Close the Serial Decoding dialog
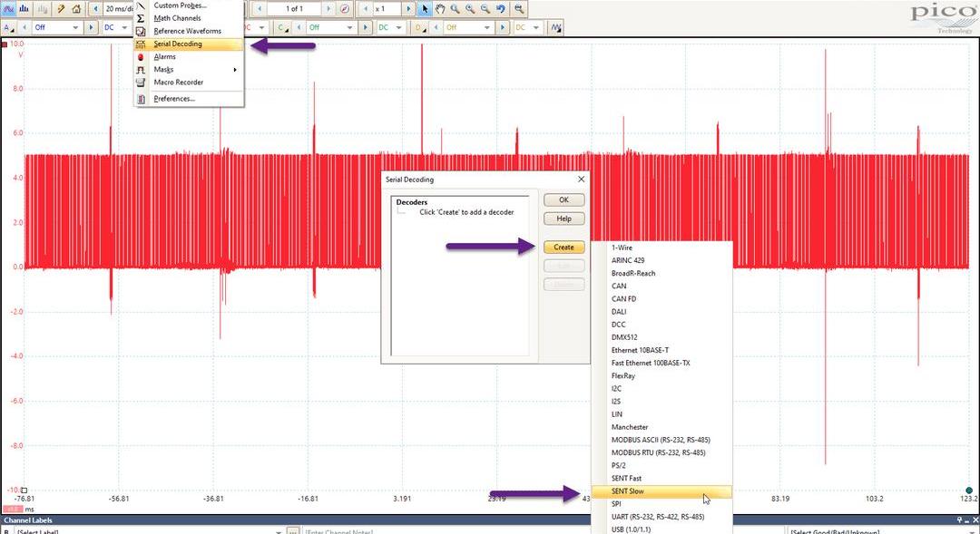 [x=582, y=180]
